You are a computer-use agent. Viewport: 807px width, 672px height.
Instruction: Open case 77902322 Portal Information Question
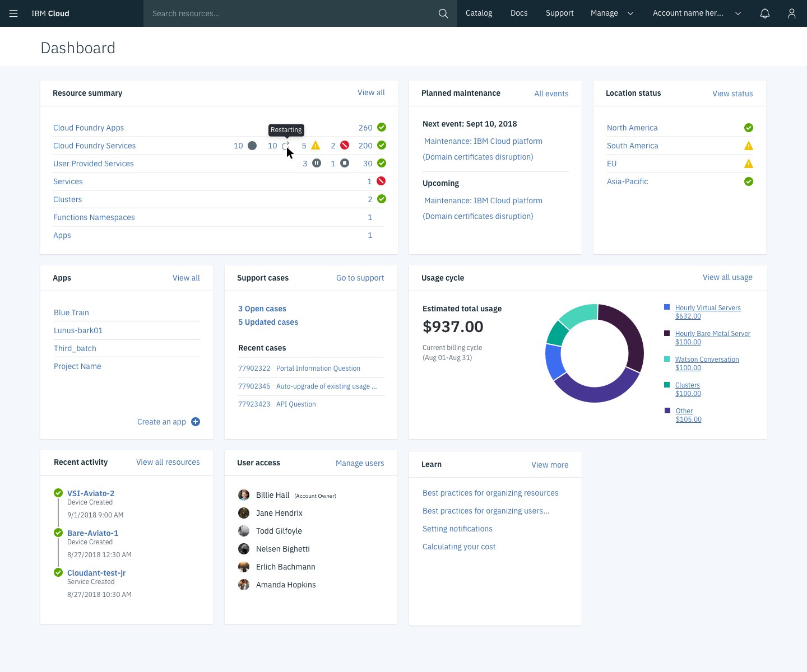point(299,368)
